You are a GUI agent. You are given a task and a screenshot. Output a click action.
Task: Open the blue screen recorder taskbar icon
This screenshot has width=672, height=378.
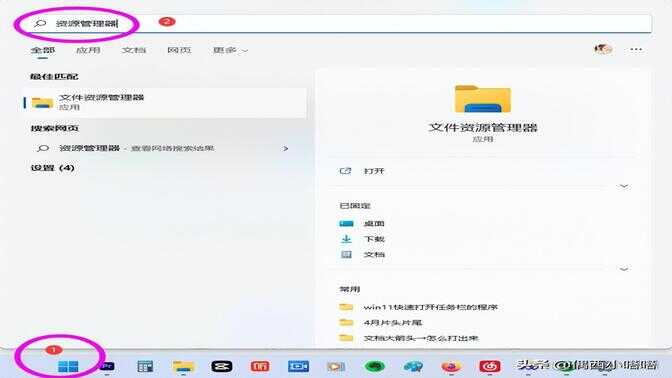coord(298,366)
